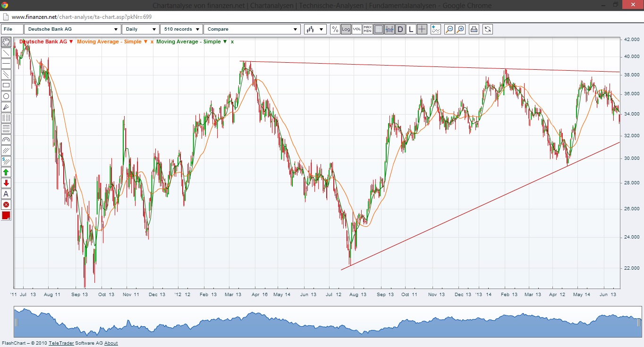Click the red color swatch in toolbar
Image resolution: width=644 pixels, height=347 pixels.
[x=6, y=215]
